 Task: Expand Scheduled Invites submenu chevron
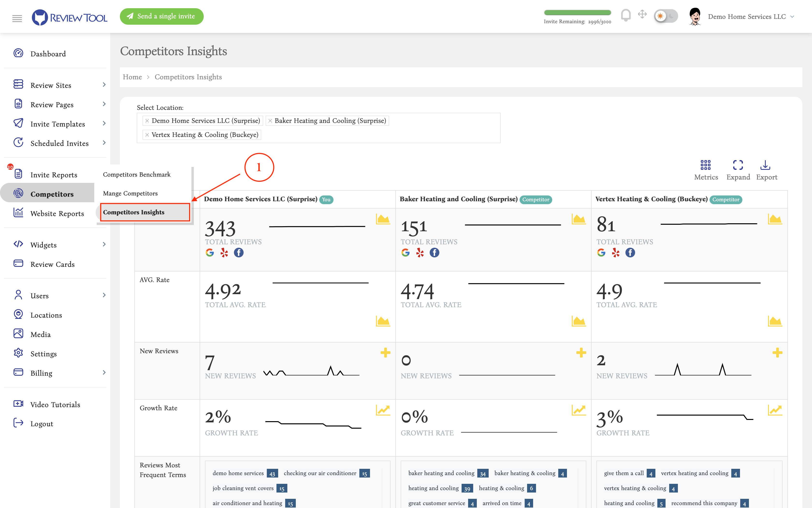click(104, 143)
